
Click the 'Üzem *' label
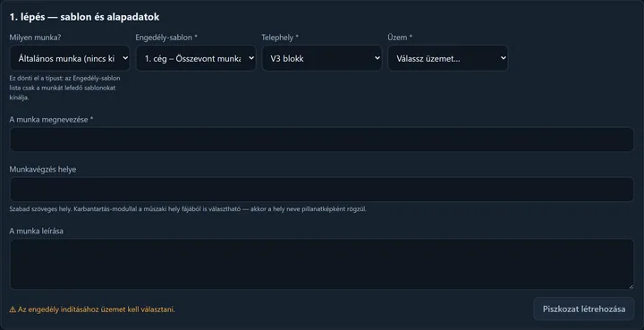tap(400, 38)
